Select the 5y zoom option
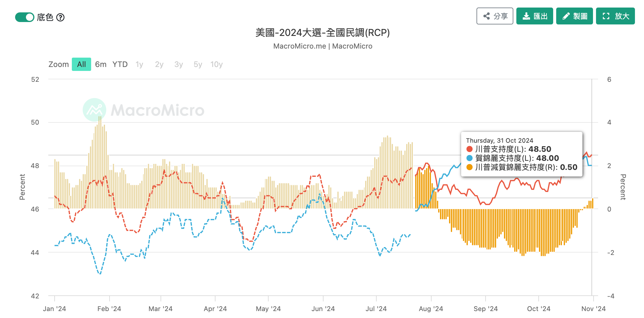This screenshot has height=318, width=644. 198,64
